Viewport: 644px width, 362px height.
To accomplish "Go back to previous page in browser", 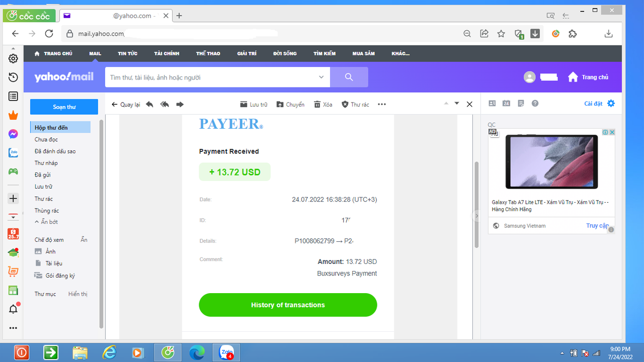I will click(15, 34).
